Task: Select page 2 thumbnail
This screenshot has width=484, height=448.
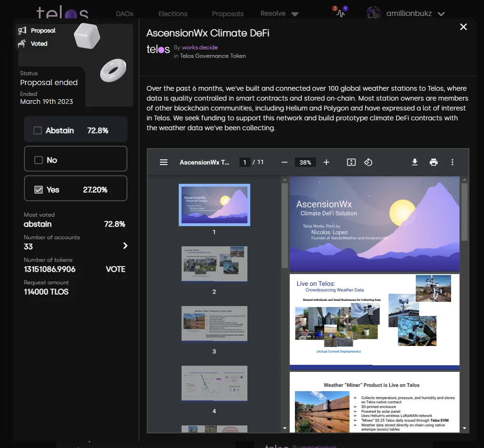Action: 214,264
